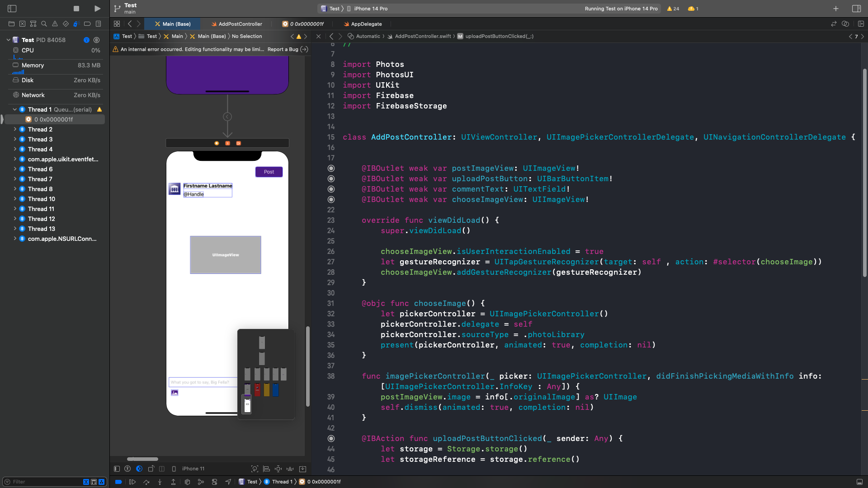Click Step Over in debug bar
This screenshot has width=868, height=488.
[x=146, y=482]
